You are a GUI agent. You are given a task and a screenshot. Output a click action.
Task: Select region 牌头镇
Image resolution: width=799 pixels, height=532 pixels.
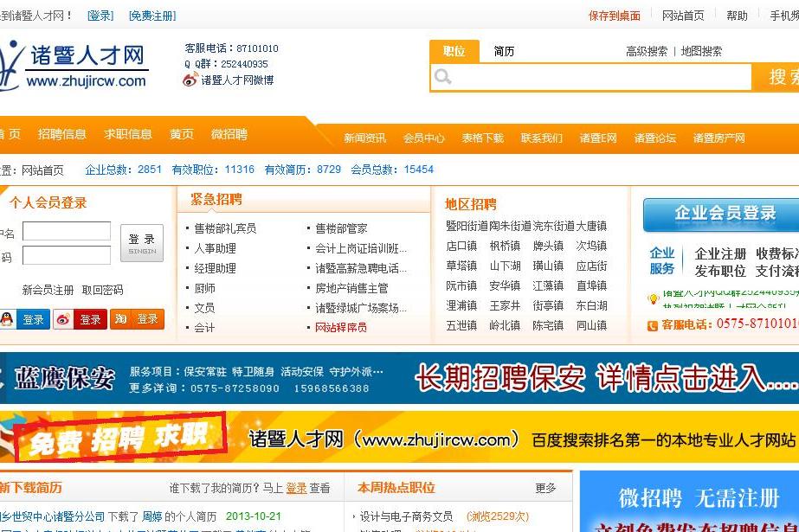coord(548,246)
